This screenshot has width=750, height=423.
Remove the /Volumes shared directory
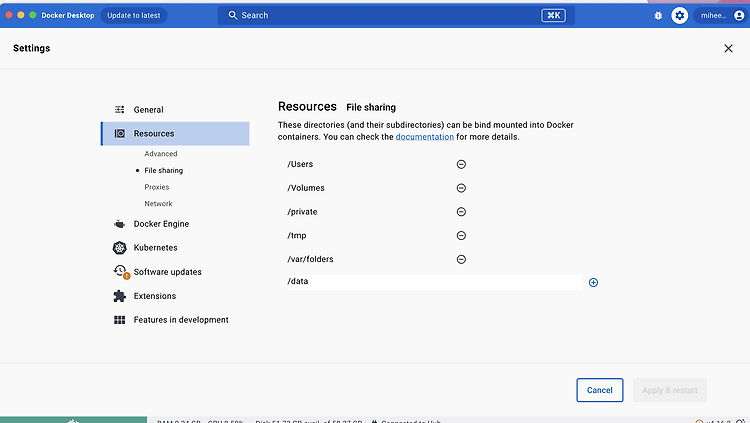(461, 188)
